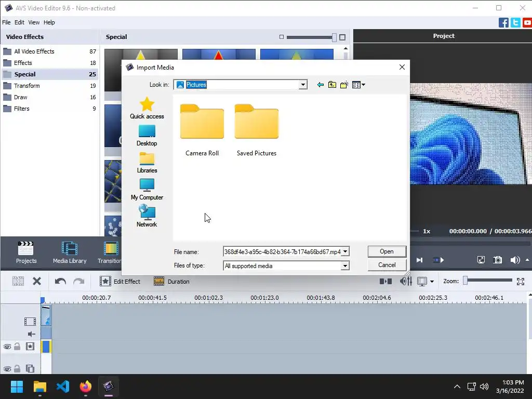This screenshot has height=399, width=532.
Task: Open the Transitions tab
Action: point(109,252)
